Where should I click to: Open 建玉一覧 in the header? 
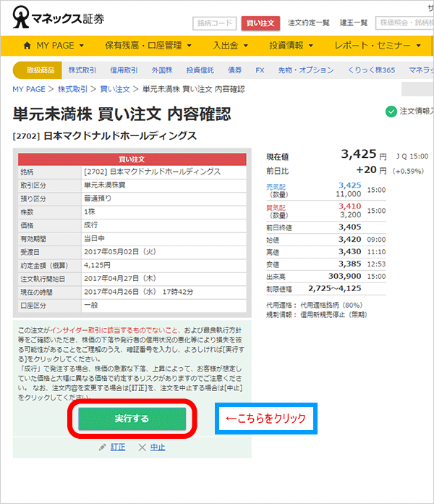pyautogui.click(x=354, y=23)
